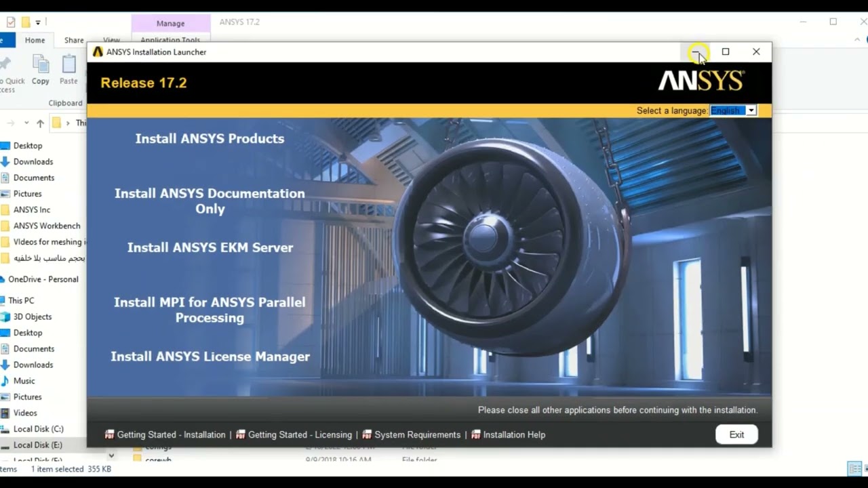The width and height of the screenshot is (868, 488).
Task: Open the ANSYS Workbench folder
Action: tap(47, 226)
